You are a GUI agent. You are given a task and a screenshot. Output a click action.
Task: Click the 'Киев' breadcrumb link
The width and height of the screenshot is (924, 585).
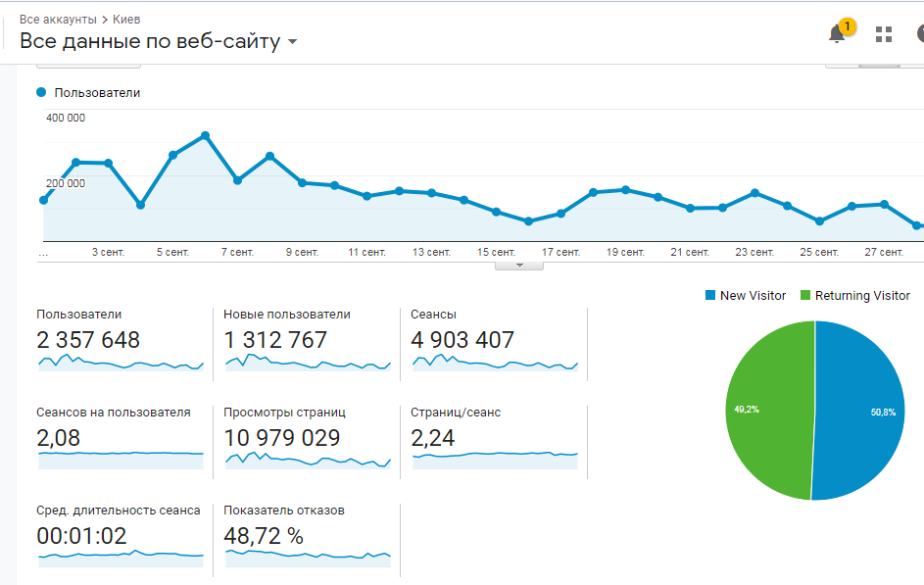click(126, 20)
